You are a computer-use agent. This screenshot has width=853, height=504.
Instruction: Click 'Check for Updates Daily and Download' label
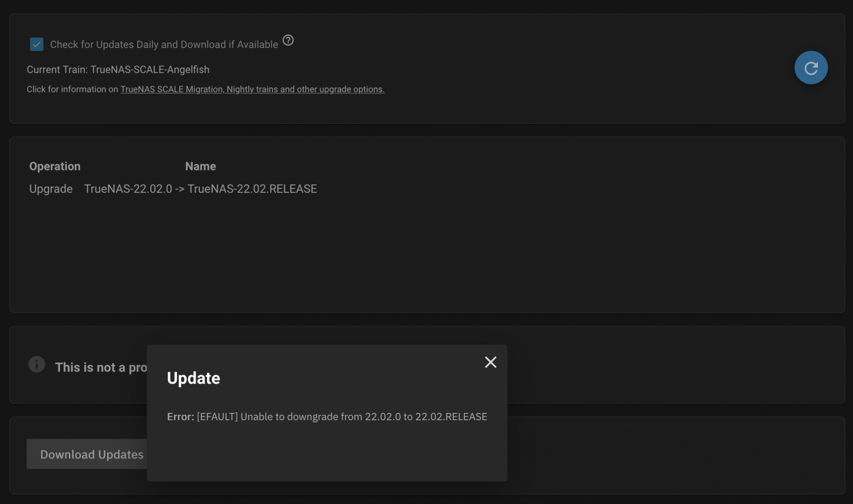164,44
